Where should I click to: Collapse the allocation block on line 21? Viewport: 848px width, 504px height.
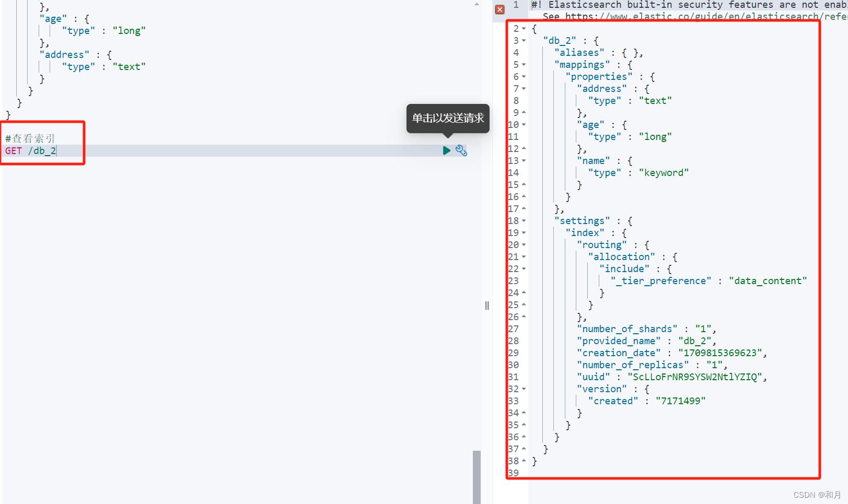pyautogui.click(x=522, y=256)
